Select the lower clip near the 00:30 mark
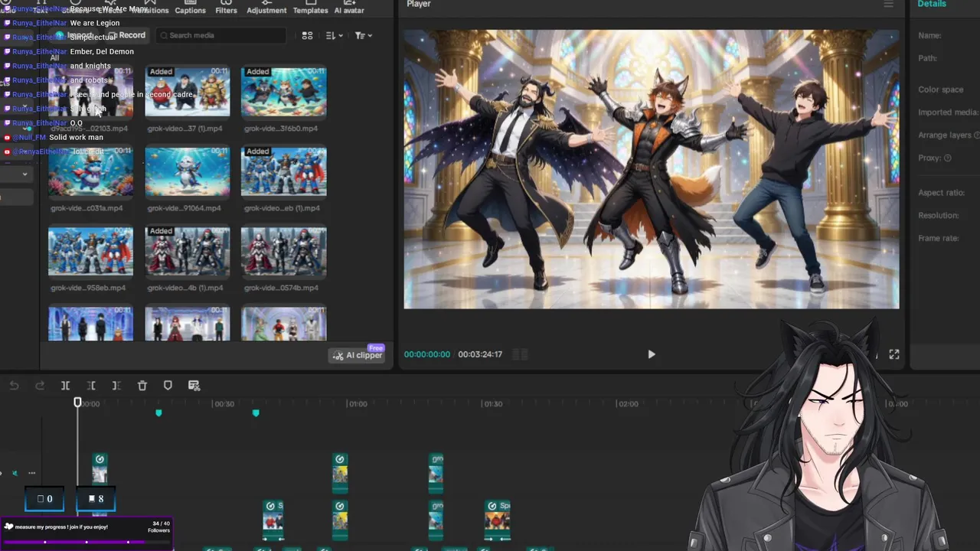Screen dimensions: 980x551 [273, 520]
